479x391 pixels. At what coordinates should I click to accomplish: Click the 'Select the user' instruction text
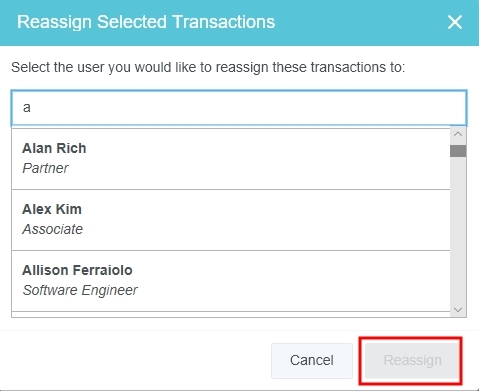(208, 67)
